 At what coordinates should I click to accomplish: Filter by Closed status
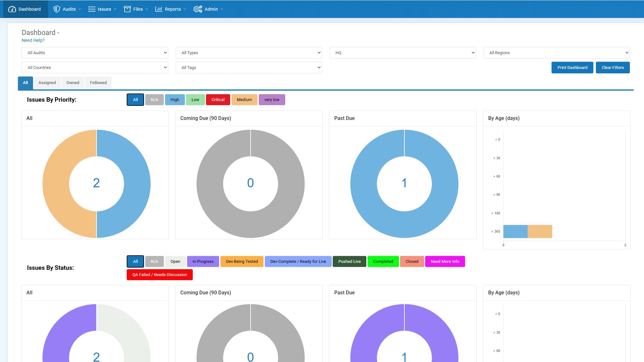[412, 262]
